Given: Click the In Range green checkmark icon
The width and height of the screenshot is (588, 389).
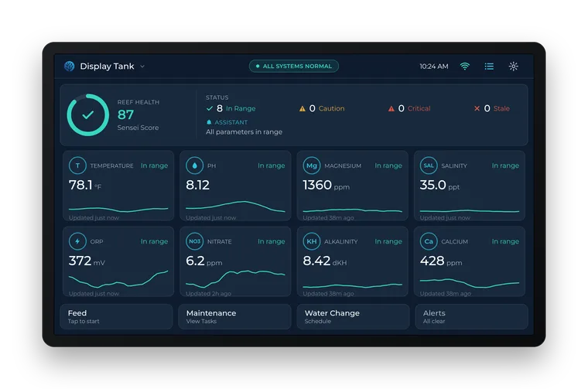Looking at the screenshot, I should coord(210,108).
